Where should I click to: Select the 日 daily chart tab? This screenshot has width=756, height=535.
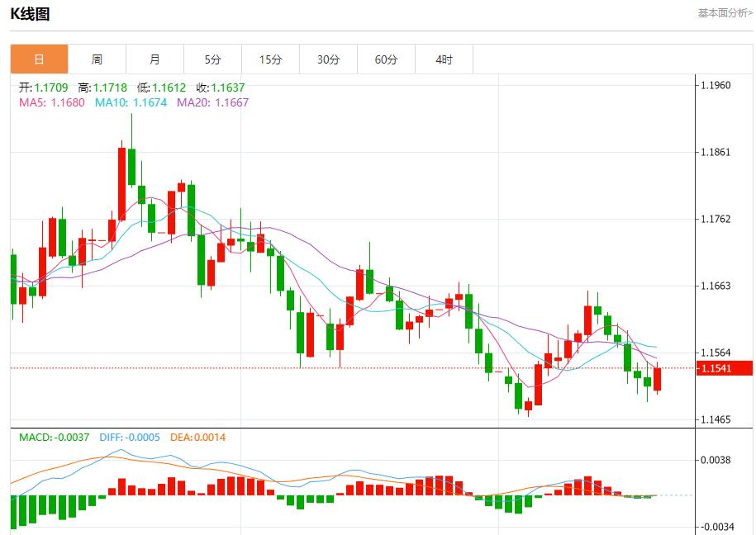(39, 59)
